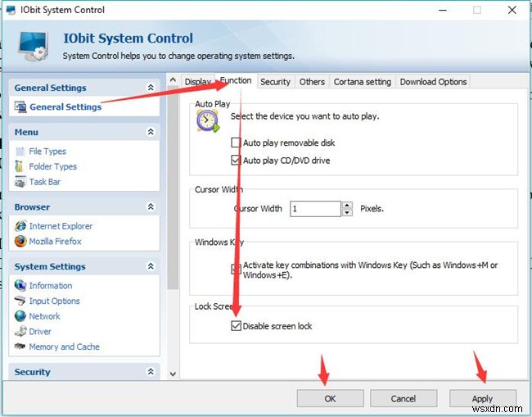Click the File Types icon
Viewport: 532px width, 417px height.
click(20, 151)
